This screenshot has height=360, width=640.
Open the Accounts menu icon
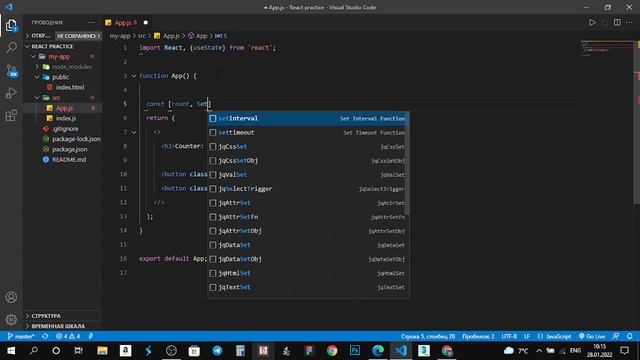(x=11, y=297)
